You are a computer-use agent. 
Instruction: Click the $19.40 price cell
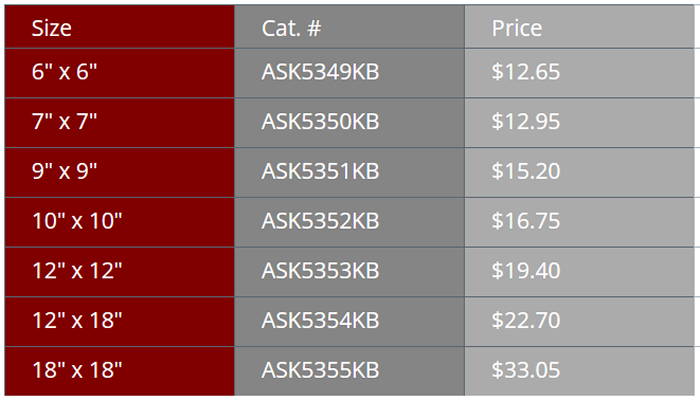pos(525,271)
